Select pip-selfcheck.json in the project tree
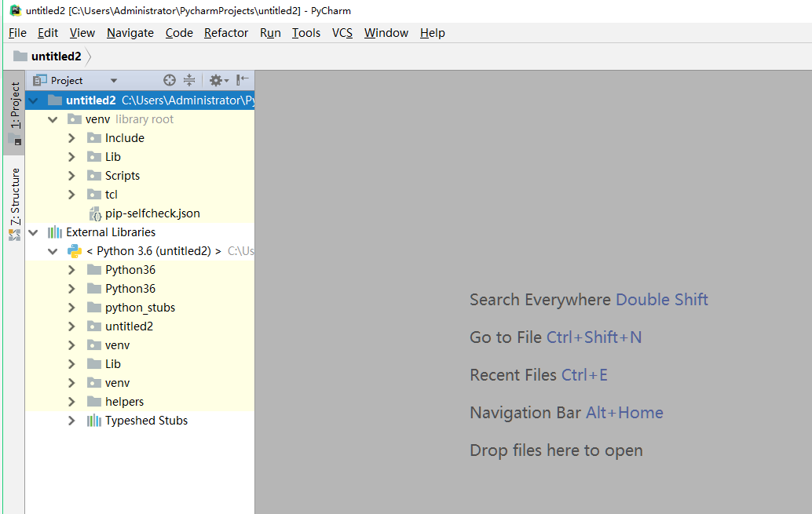 click(152, 213)
